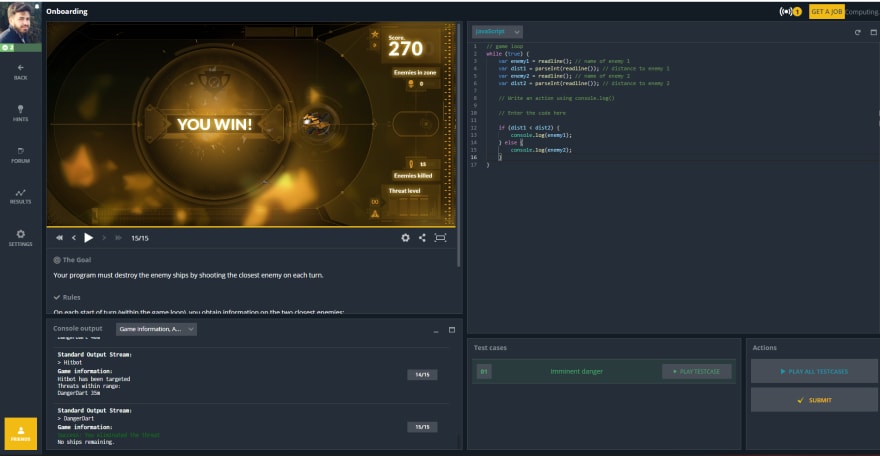Viewport: 880px width, 456px height.
Task: Open the JavaScript language dropdown
Action: 497,32
